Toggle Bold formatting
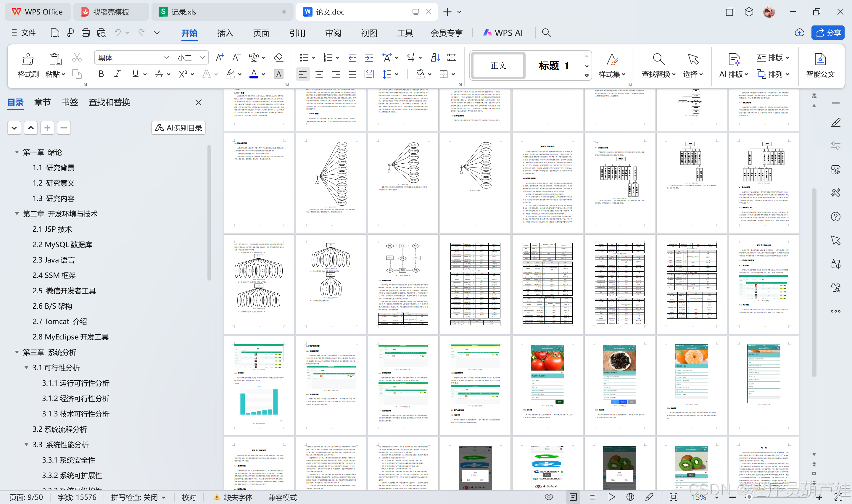 coord(101,74)
